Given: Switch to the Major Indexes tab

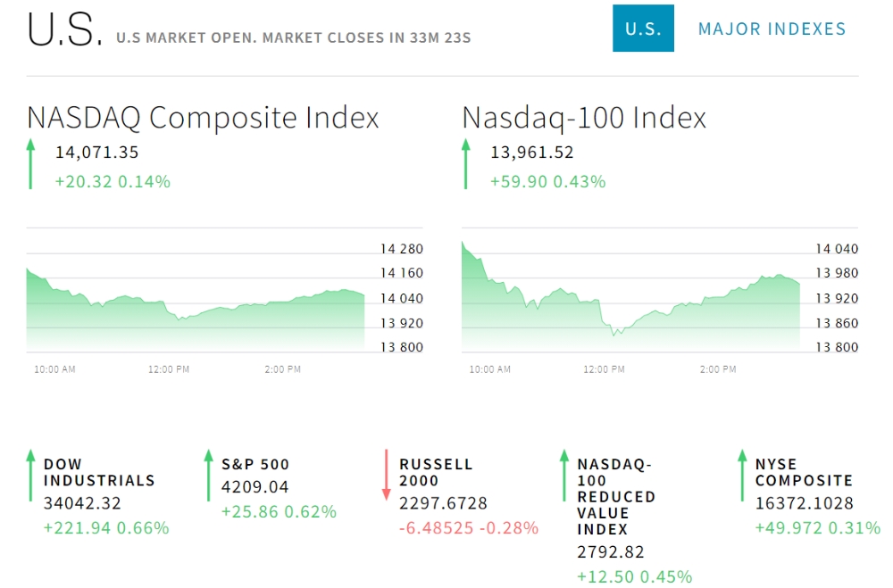Looking at the screenshot, I should click(x=772, y=29).
